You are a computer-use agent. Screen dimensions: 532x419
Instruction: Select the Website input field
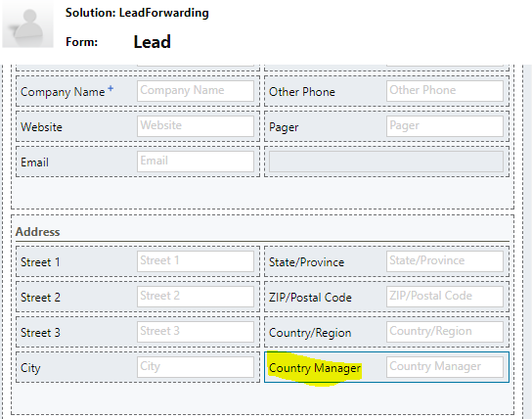pos(196,126)
